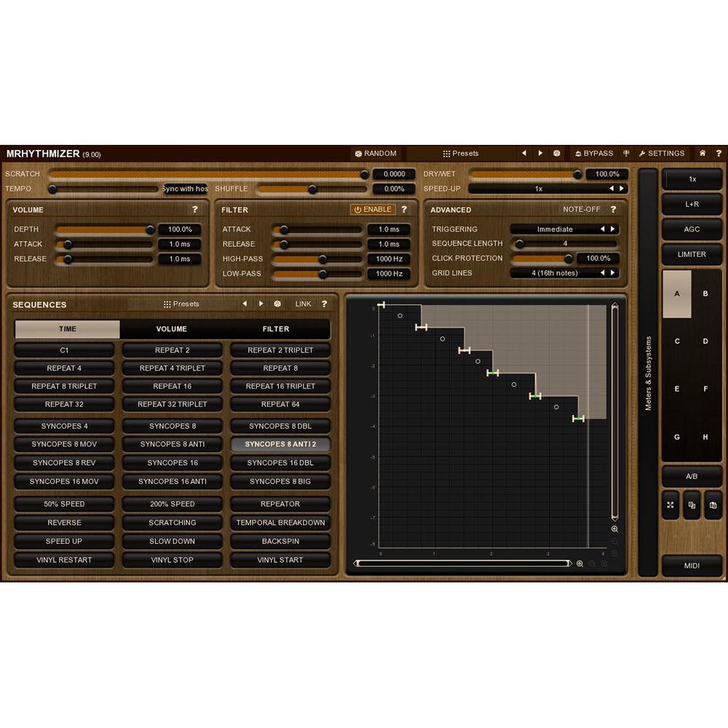Click the help question mark icon top right

click(719, 153)
